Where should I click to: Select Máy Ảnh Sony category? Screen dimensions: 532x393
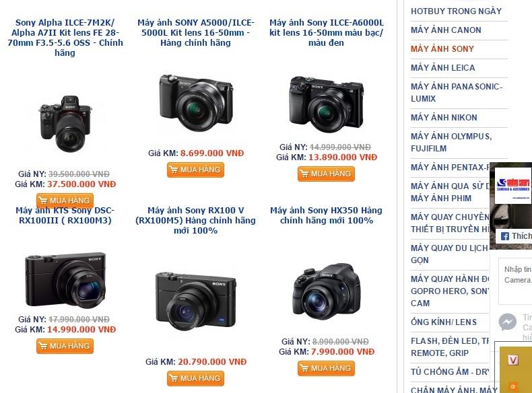point(442,49)
